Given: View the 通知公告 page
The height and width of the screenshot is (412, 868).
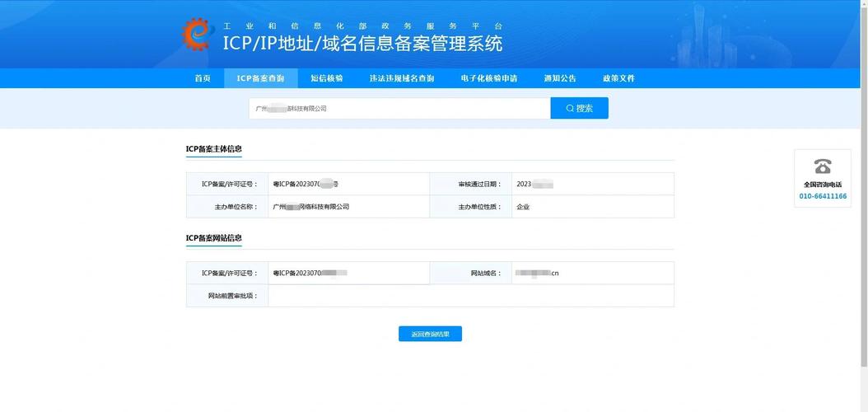Looking at the screenshot, I should [x=560, y=78].
